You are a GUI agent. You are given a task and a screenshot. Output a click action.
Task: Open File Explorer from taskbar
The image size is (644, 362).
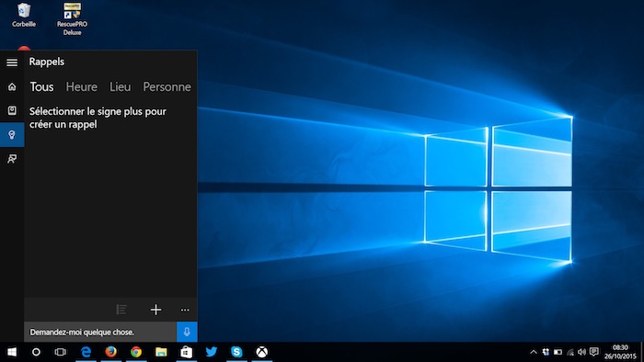point(161,352)
